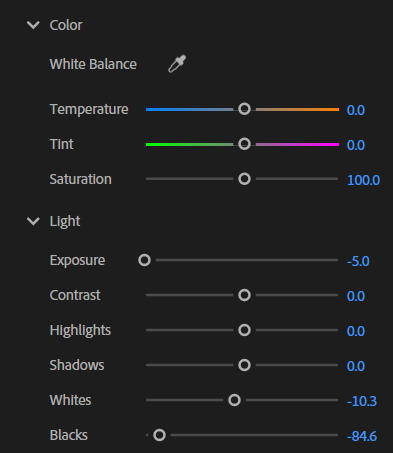Click the Tint value 0.0

click(356, 145)
